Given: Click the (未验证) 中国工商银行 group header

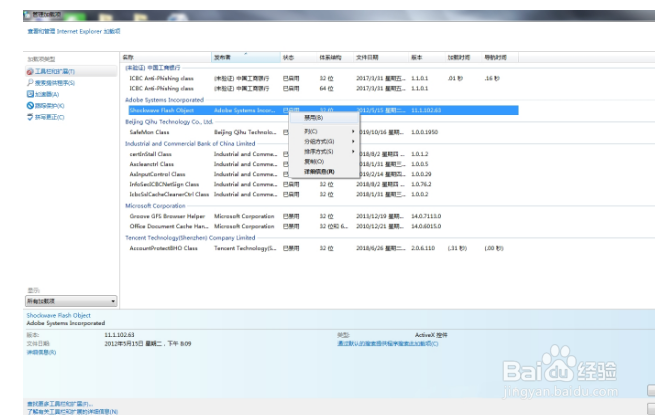Looking at the screenshot, I should [x=153, y=67].
